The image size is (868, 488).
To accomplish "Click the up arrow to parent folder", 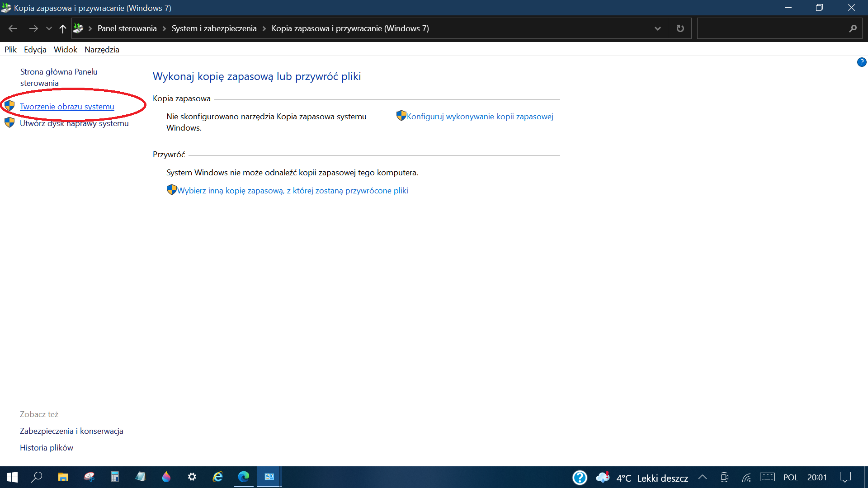I will (x=62, y=28).
